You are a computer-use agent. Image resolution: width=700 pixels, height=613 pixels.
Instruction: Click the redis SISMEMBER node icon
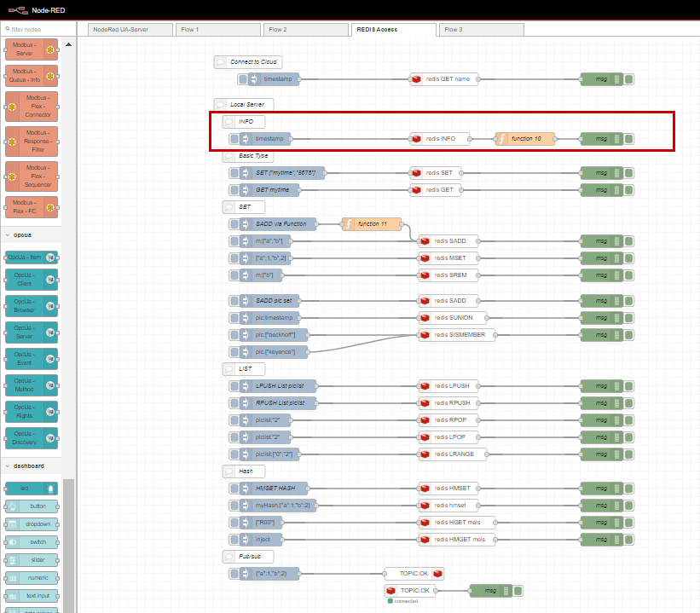pyautogui.click(x=425, y=335)
